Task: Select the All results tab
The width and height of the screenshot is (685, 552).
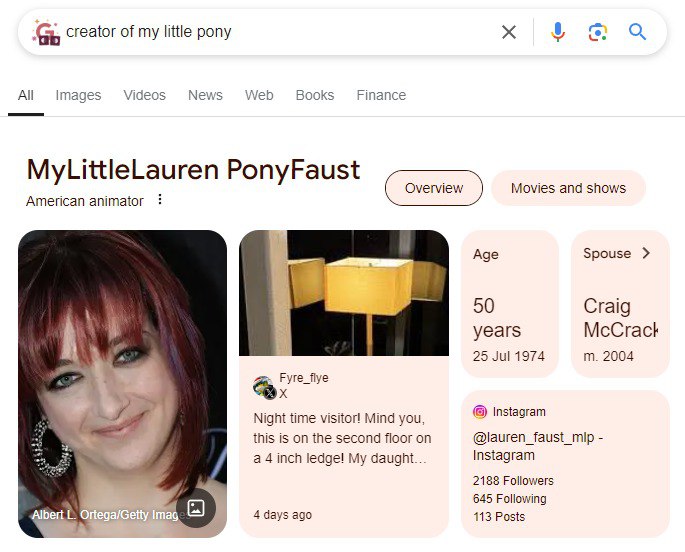Action: pyautogui.click(x=26, y=95)
